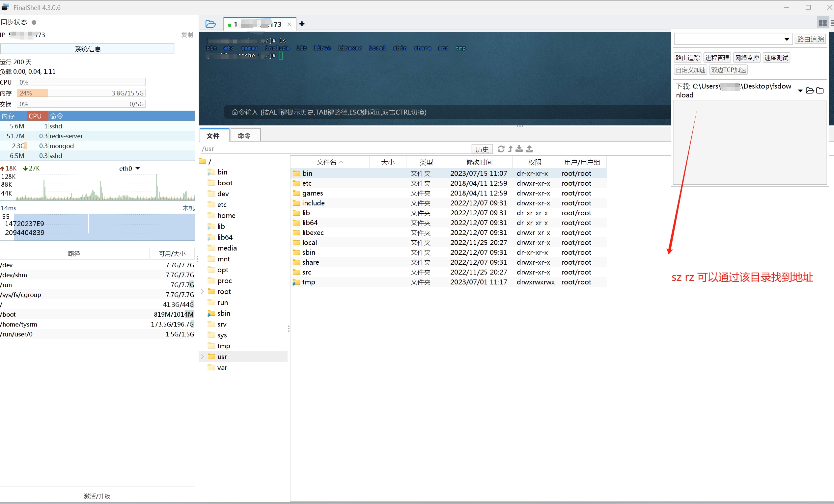Add a new connection tab with plus
The height and width of the screenshot is (504, 834).
click(x=302, y=24)
